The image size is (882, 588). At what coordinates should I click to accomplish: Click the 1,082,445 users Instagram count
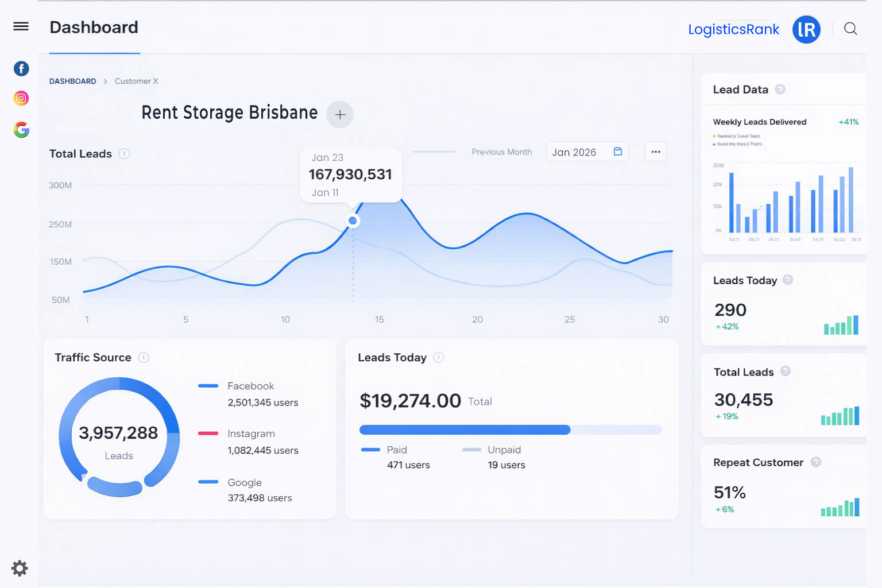[x=263, y=450]
